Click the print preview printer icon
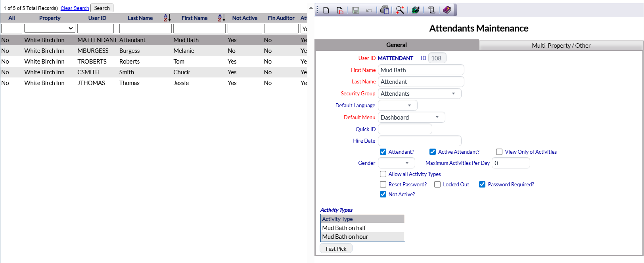The height and width of the screenshot is (263, 644). click(x=384, y=10)
